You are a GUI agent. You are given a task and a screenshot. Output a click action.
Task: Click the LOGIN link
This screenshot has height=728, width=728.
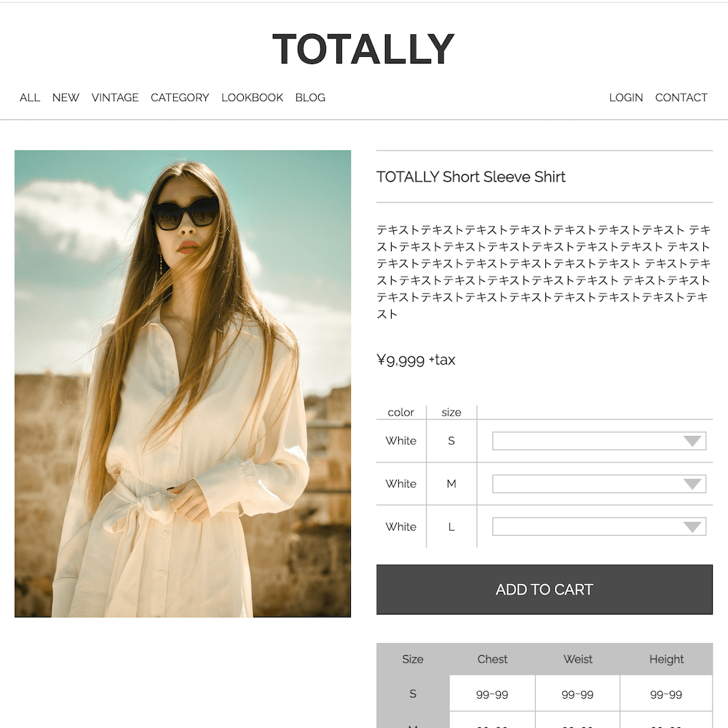(x=626, y=98)
